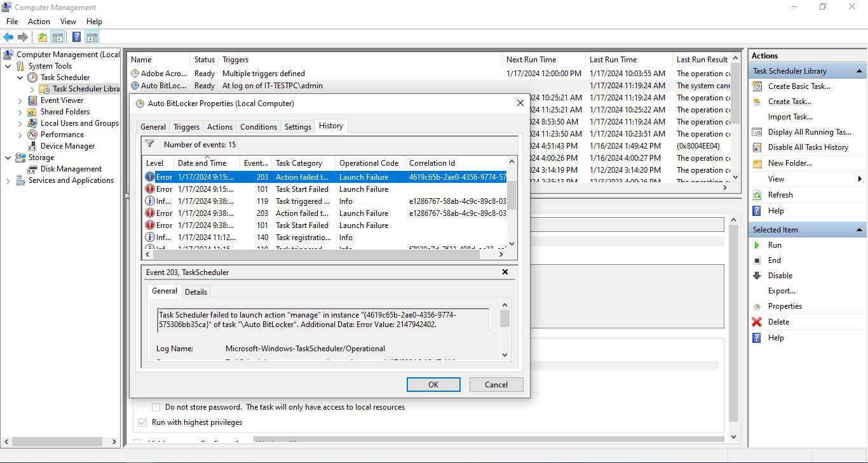Viewport: 868px width, 463px height.
Task: Collapse the Storage tree node
Action: (x=8, y=158)
